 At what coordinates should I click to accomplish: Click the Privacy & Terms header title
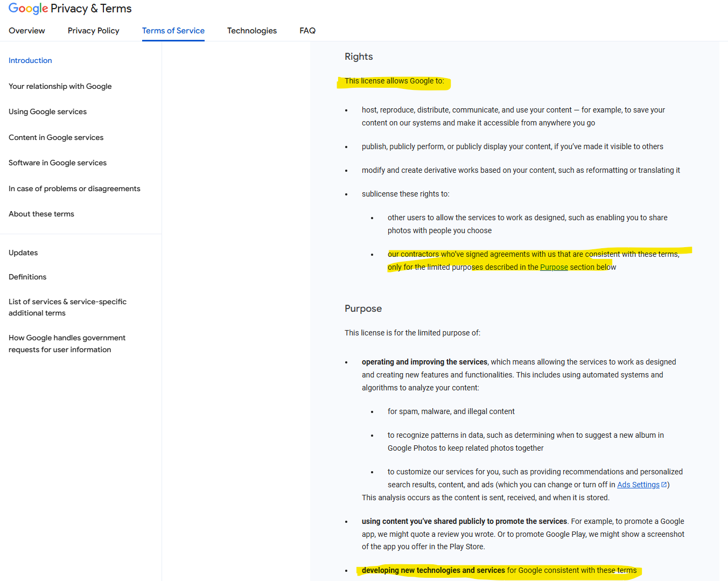tap(91, 9)
